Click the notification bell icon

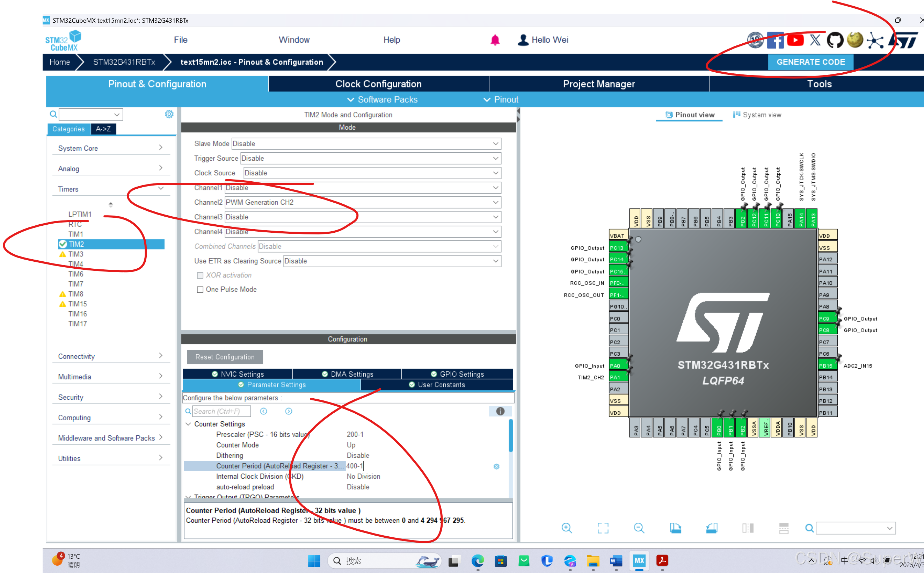click(495, 40)
